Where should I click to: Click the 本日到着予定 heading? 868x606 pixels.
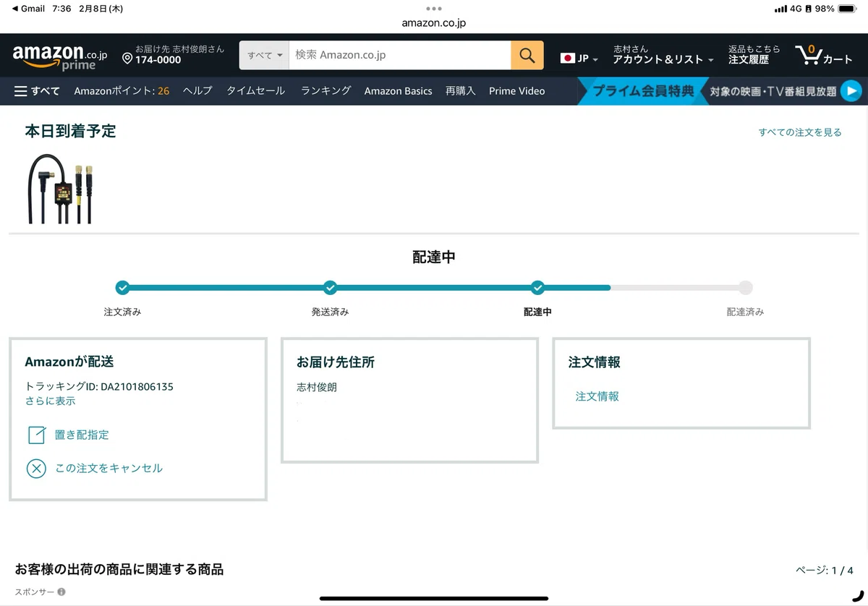(70, 132)
